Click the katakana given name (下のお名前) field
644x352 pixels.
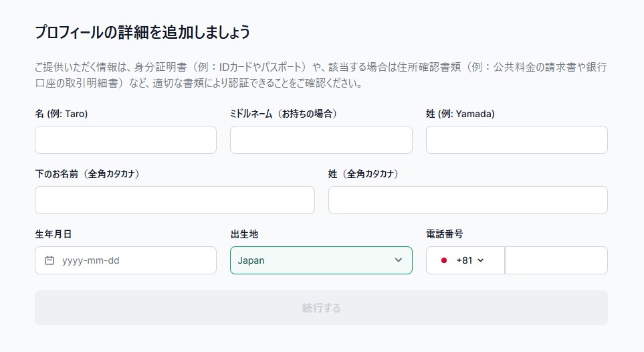175,200
